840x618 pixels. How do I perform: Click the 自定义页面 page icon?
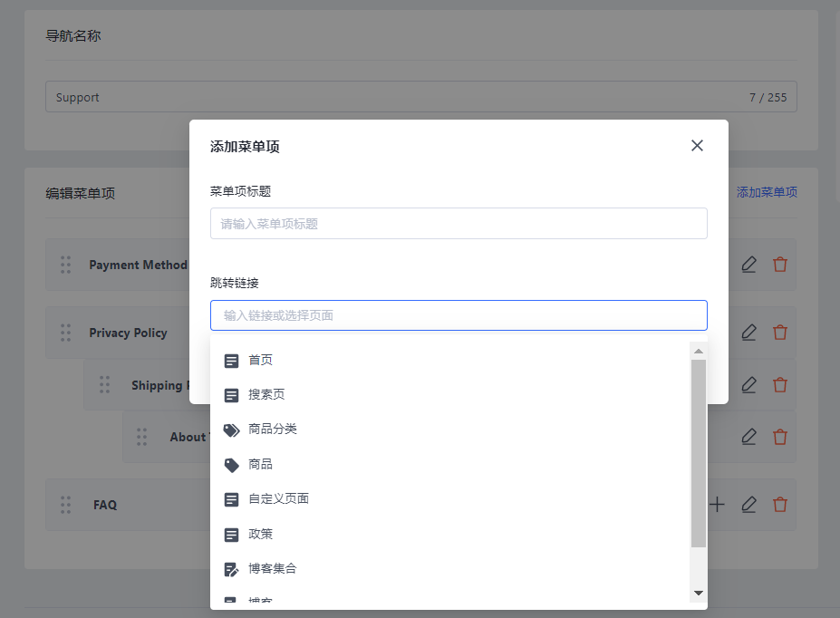(231, 499)
